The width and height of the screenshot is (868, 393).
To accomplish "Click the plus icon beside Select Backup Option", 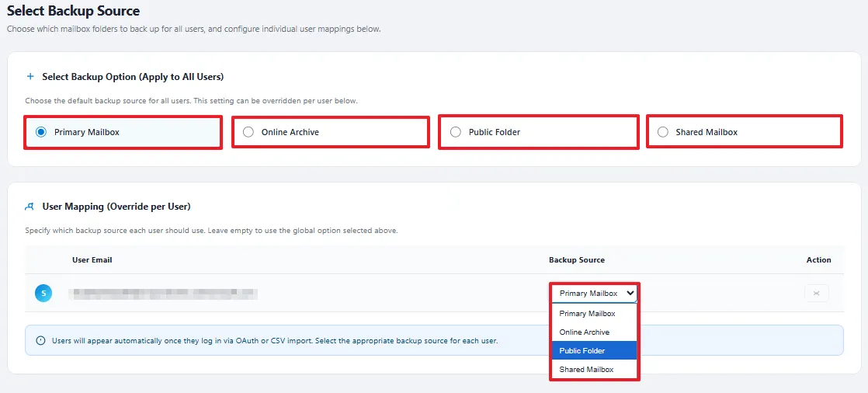I will coord(30,77).
